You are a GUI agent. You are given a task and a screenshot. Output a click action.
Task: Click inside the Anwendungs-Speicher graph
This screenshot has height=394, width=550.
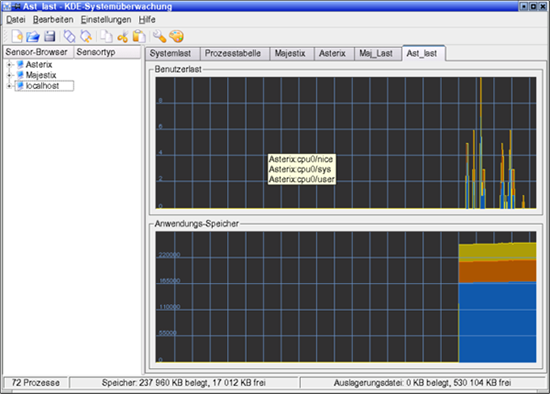tap(346, 297)
